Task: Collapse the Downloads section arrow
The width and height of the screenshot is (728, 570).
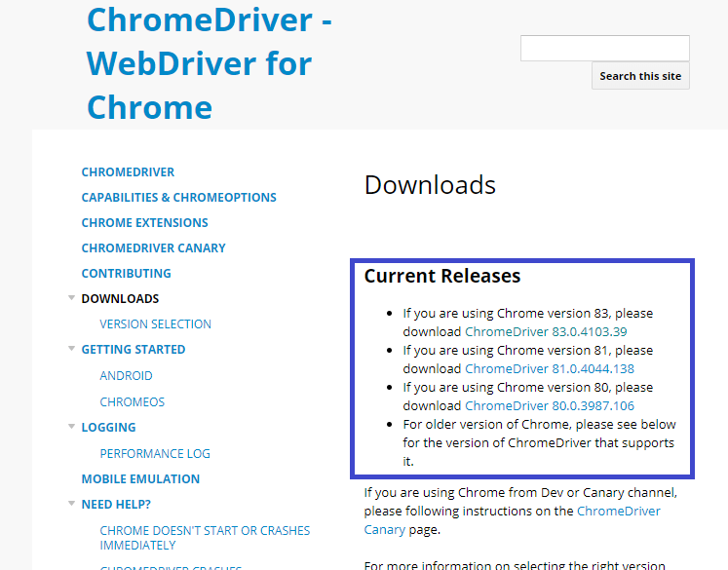Action: pyautogui.click(x=71, y=298)
